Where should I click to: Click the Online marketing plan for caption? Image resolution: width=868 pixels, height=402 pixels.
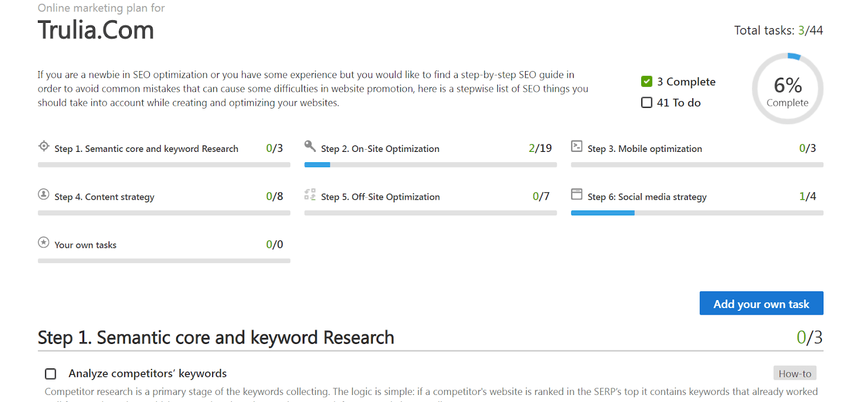point(101,8)
